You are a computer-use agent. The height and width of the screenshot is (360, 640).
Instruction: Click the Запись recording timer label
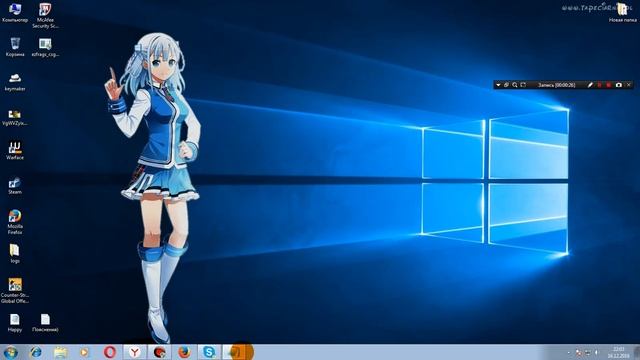[556, 85]
